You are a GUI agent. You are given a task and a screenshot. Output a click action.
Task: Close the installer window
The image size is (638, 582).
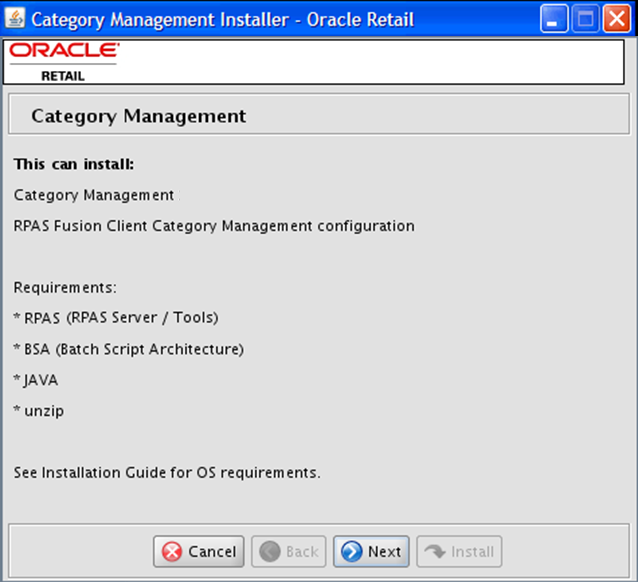617,18
